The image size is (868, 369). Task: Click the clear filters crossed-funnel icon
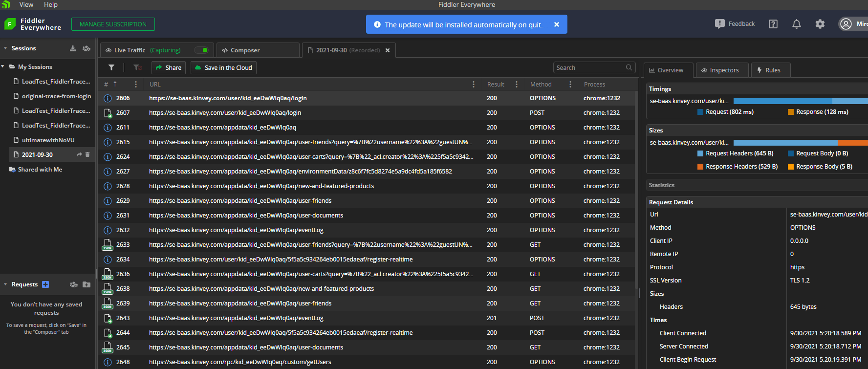click(138, 67)
